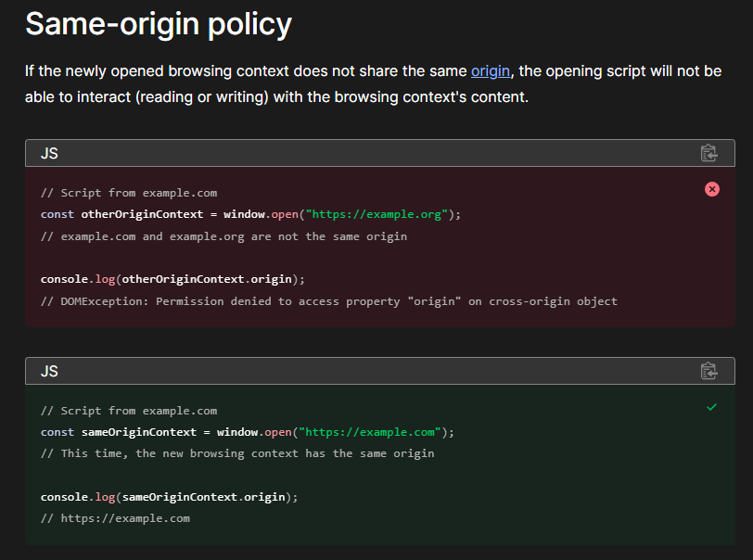Image resolution: width=753 pixels, height=560 pixels.
Task: Click the comment about not the same origin
Action: pyautogui.click(x=223, y=236)
